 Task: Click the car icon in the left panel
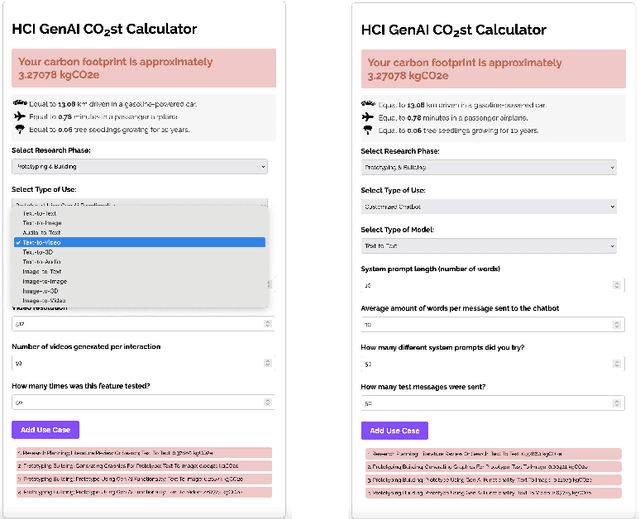pos(20,102)
